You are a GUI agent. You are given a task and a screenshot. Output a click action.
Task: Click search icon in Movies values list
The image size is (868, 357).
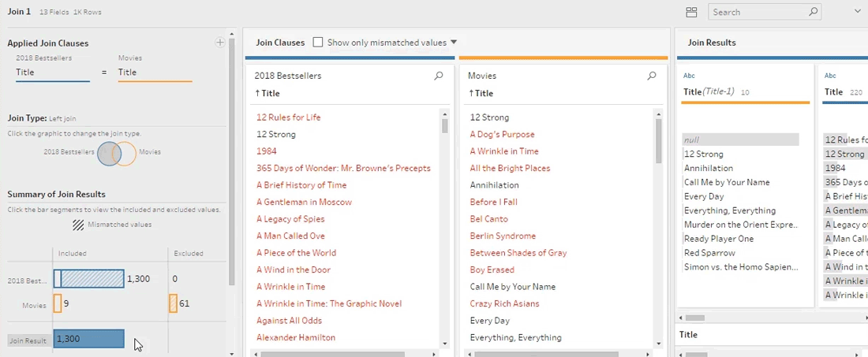[x=652, y=76]
